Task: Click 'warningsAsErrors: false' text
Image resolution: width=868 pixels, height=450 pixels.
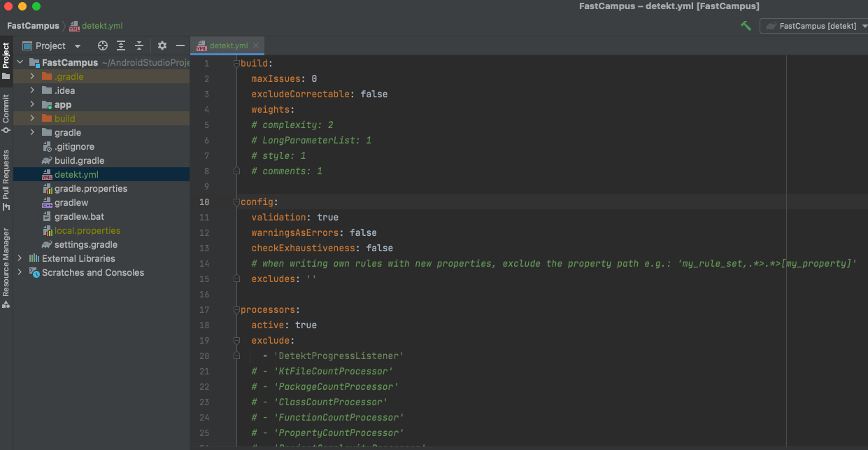Action: click(314, 232)
